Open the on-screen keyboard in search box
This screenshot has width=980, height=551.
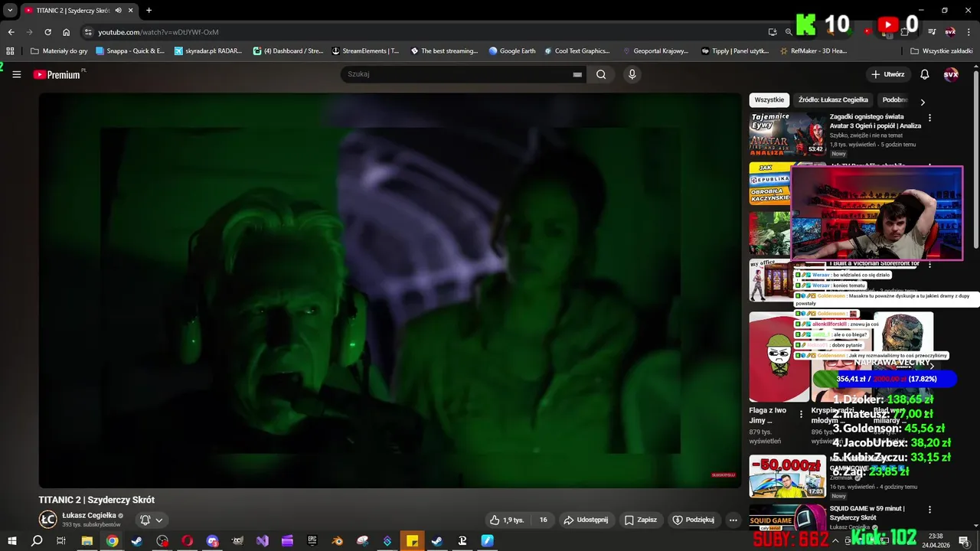click(x=577, y=74)
